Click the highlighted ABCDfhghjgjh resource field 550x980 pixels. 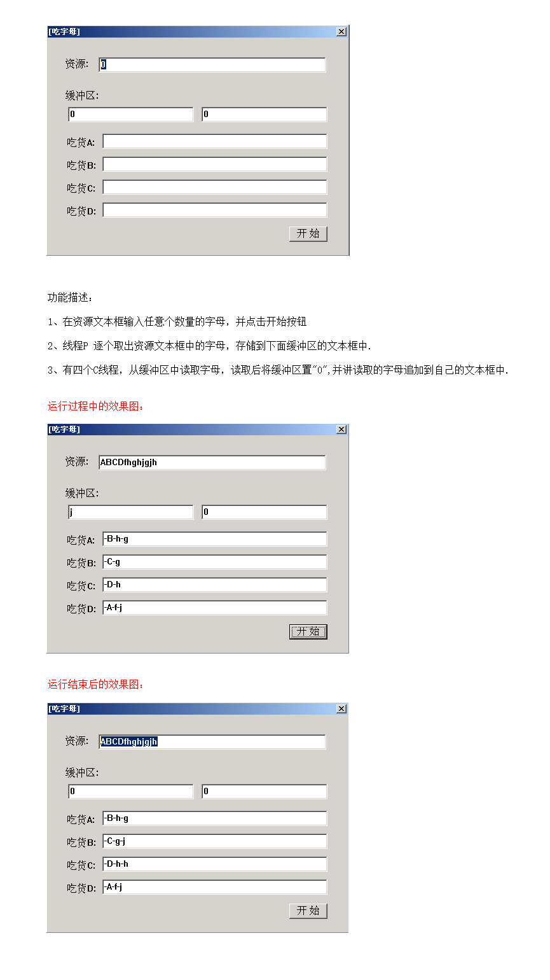tap(212, 742)
